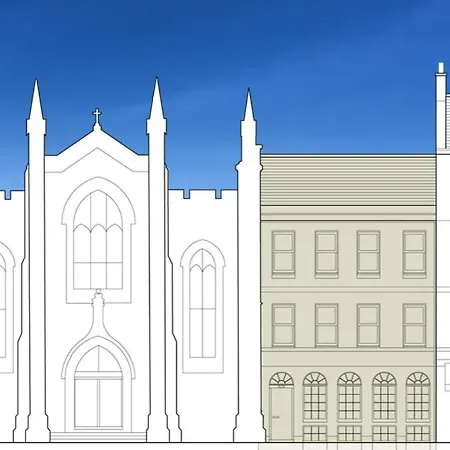450x450 pixels.
Task: Click the partially visible window at left edge
Action: (x=3, y=307)
